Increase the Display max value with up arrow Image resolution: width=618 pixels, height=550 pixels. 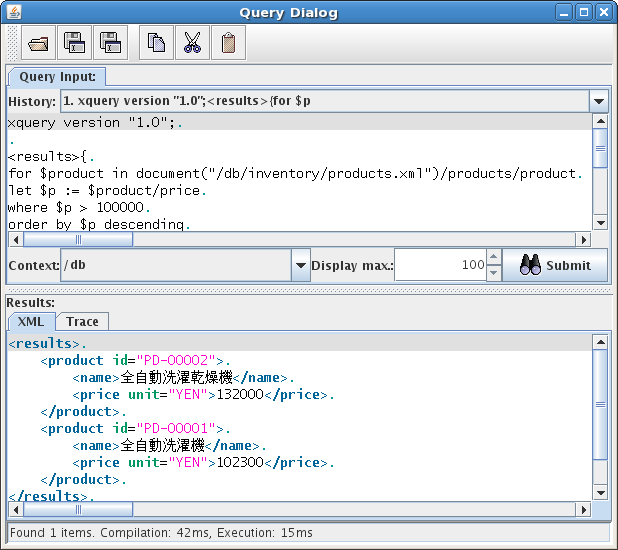[x=493, y=258]
